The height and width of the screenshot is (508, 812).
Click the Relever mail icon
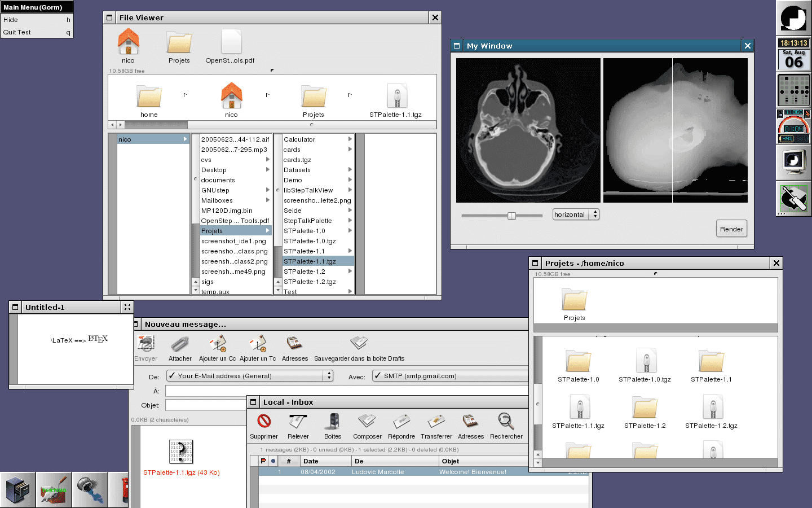pos(298,422)
